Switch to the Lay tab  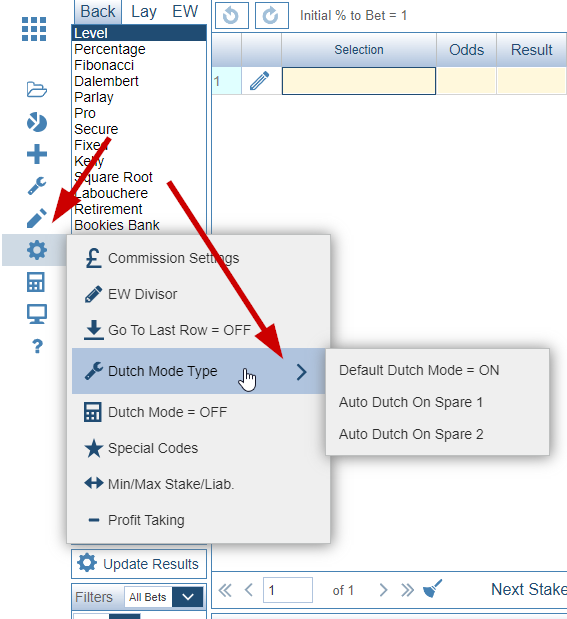click(x=144, y=11)
